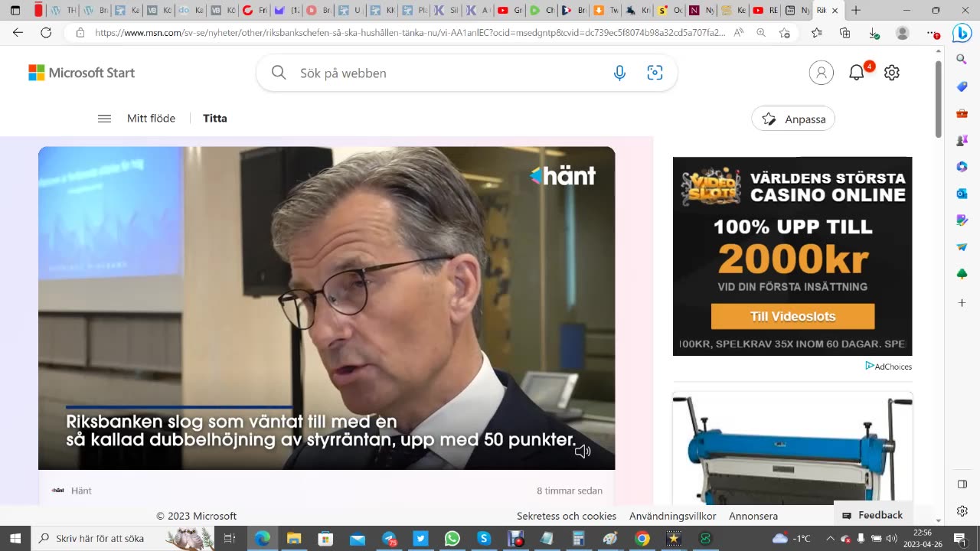Screen dimensions: 980x551
Task: Open Read aloud in address bar
Action: pos(739,33)
